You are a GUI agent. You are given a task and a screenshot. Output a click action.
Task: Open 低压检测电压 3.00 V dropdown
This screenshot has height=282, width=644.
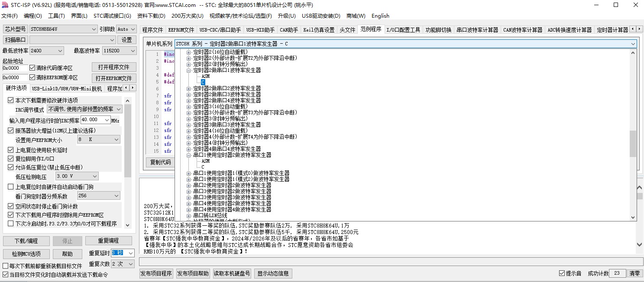pos(77,176)
